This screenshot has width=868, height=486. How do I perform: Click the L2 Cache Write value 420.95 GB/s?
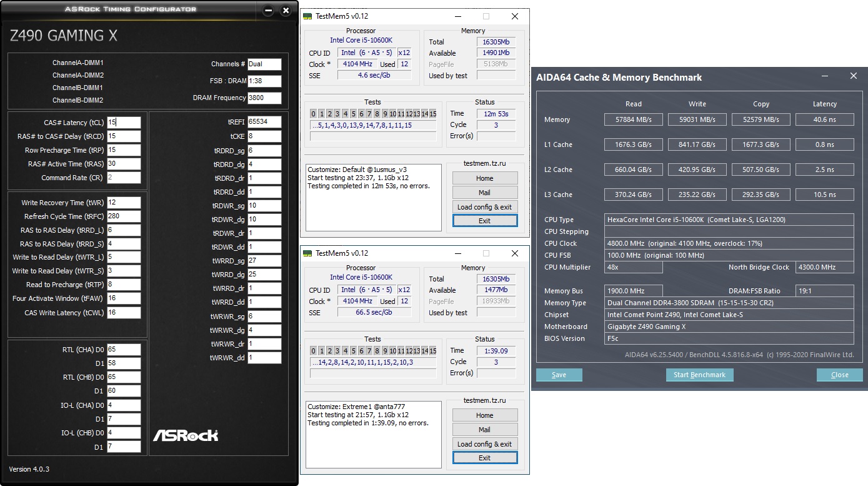[x=697, y=170]
